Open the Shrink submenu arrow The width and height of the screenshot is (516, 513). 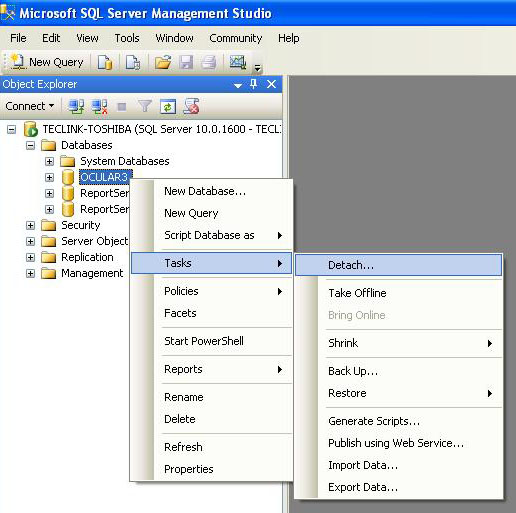tap(490, 343)
